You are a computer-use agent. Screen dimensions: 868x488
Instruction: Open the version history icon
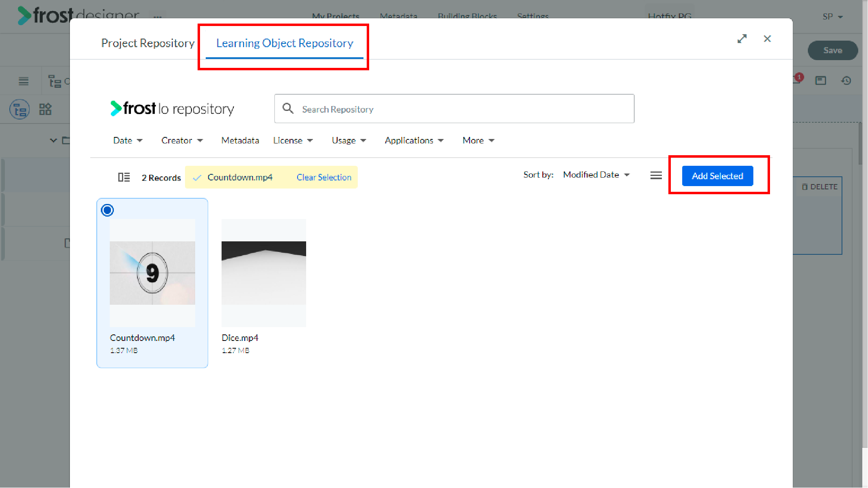(846, 81)
